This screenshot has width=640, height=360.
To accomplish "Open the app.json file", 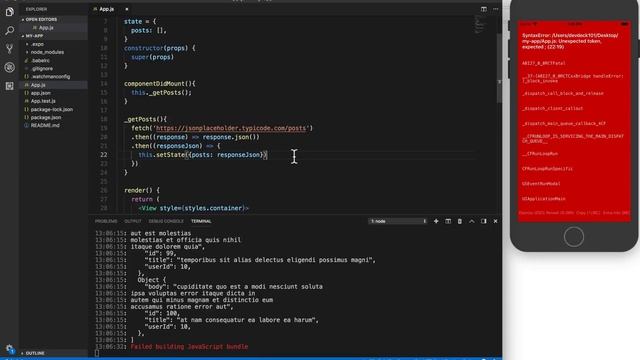I will pos(41,93).
